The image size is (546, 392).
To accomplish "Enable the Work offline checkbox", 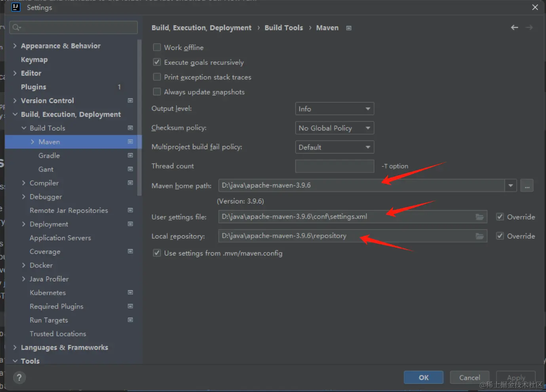I will [157, 47].
